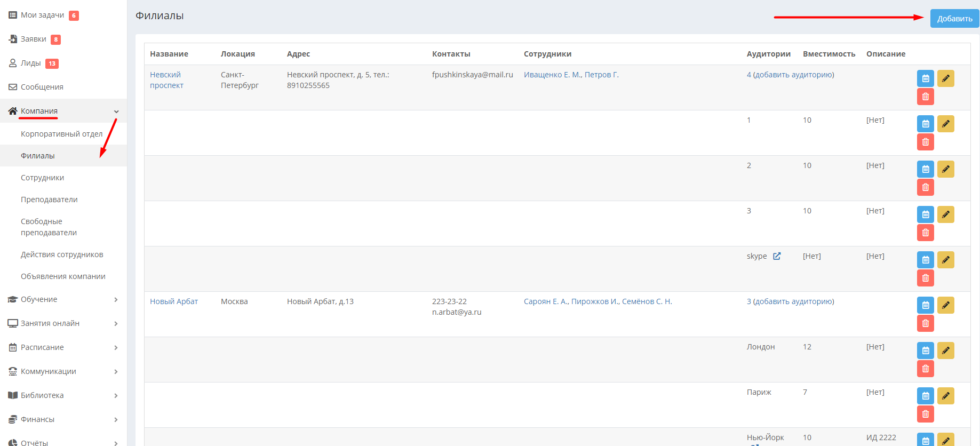Select the email fpushkinskaya@mail.ru
This screenshot has width=980, height=446.
pos(473,75)
